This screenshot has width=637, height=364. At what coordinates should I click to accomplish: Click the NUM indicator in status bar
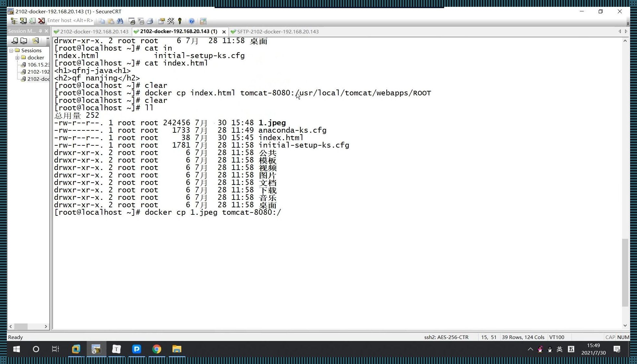tap(623, 337)
